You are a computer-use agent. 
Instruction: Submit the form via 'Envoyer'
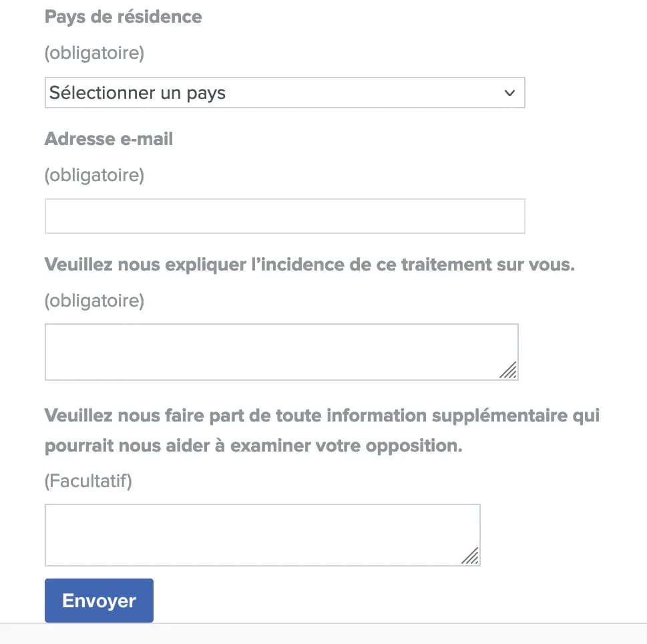point(98,600)
